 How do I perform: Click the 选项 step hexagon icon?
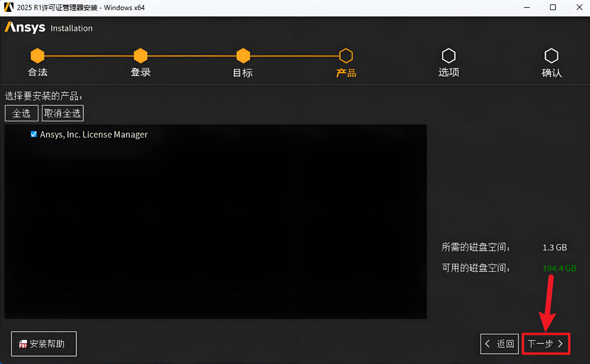(x=448, y=56)
